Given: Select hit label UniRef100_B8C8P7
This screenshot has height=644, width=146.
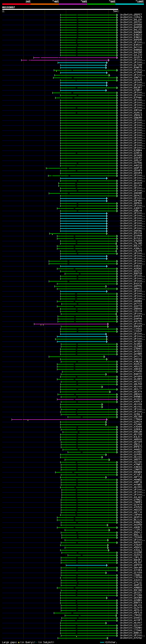Looking at the screenshot, I should [x=131, y=87].
